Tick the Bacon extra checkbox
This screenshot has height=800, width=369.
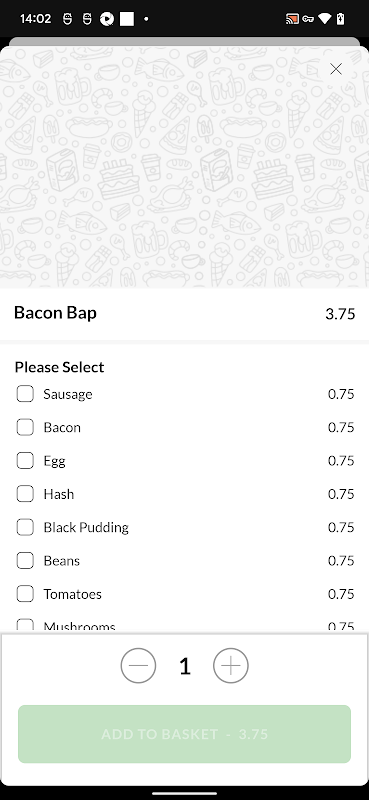25,427
